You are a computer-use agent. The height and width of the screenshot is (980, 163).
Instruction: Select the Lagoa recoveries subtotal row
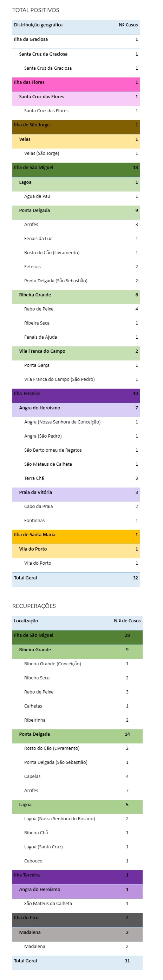(x=78, y=805)
